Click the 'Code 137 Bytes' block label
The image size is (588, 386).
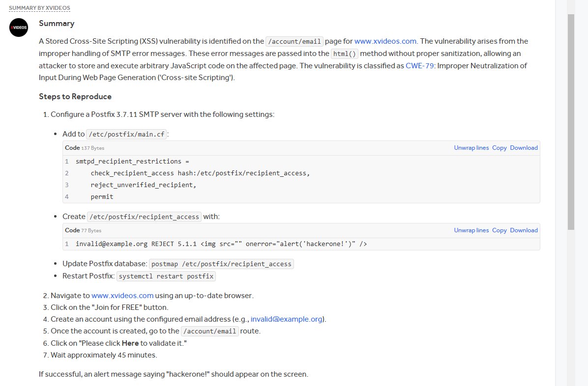coord(85,148)
